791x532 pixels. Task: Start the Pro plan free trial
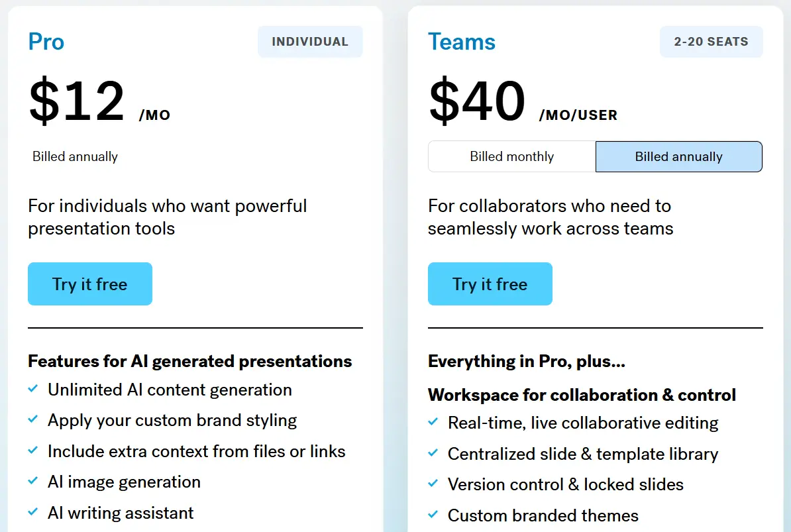coord(90,284)
